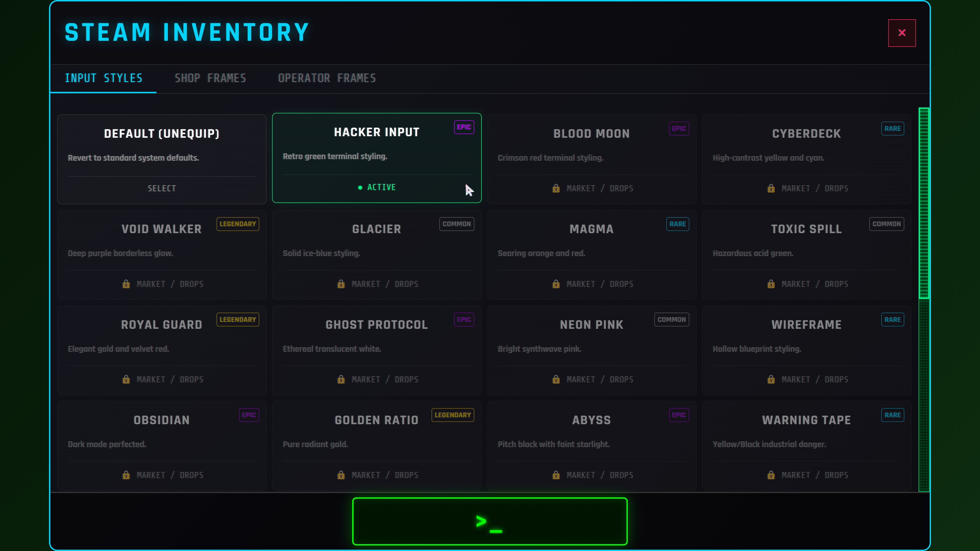Click the RARE badge on Warning Tape
980x551 pixels.
tap(892, 415)
